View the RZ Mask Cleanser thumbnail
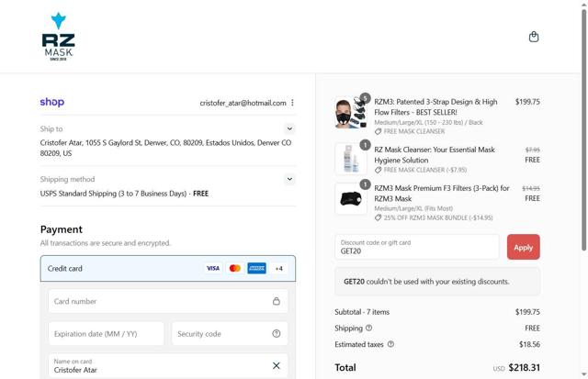This screenshot has height=379, width=588. (x=351, y=159)
